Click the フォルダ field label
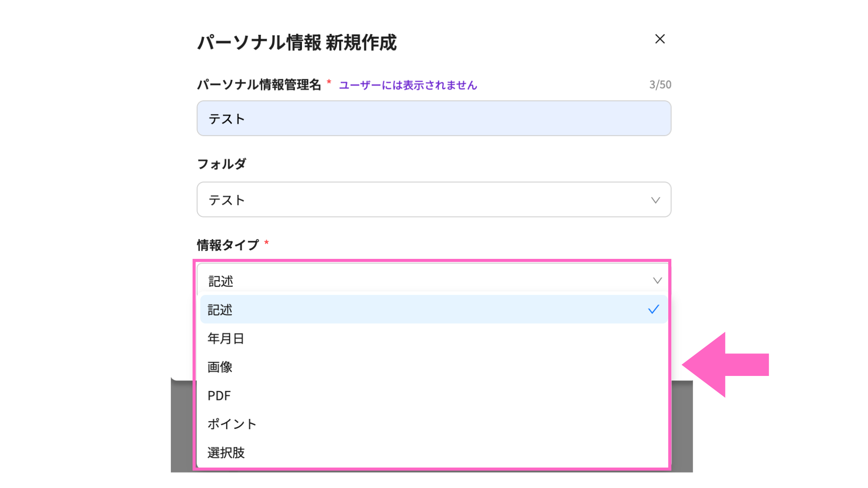 pyautogui.click(x=222, y=164)
